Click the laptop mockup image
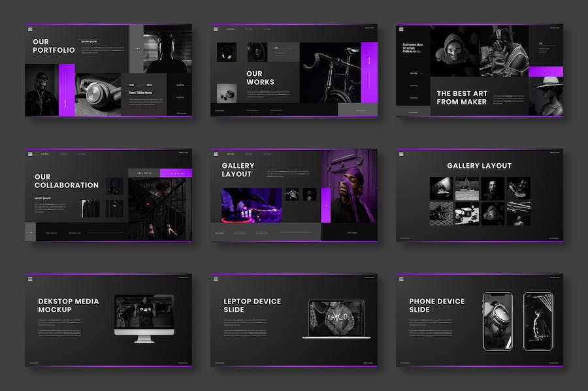 coord(336,319)
